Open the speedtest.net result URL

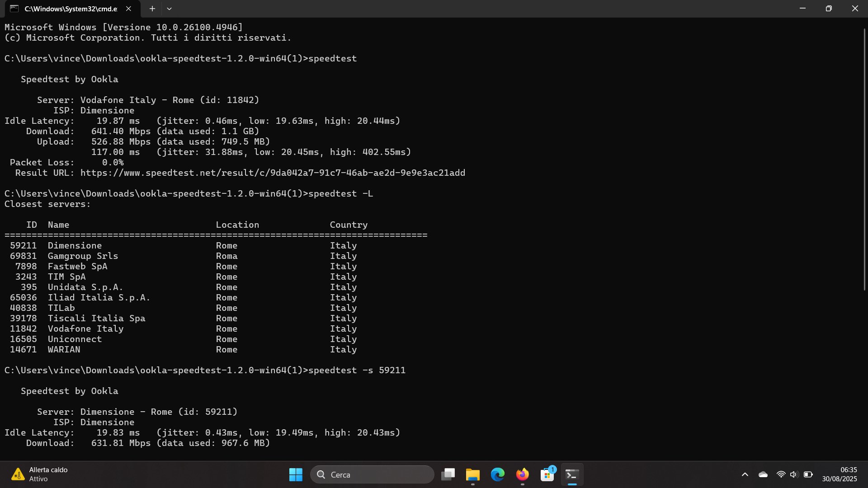[x=273, y=173]
